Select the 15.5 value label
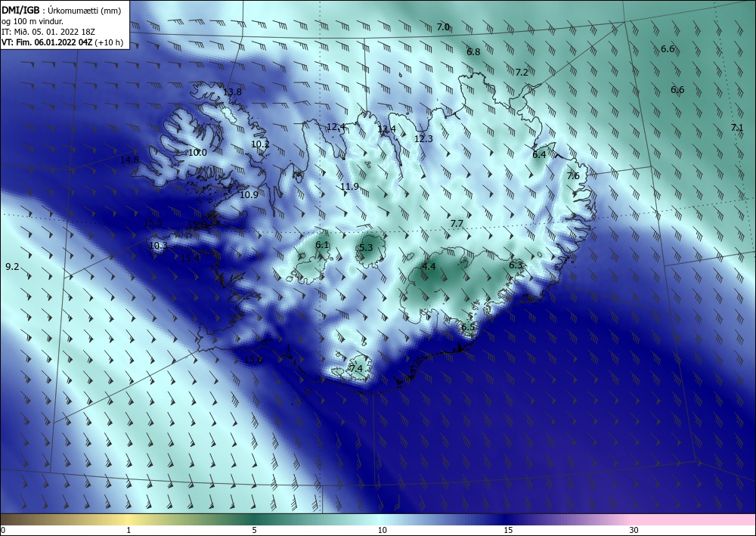 [153, 223]
